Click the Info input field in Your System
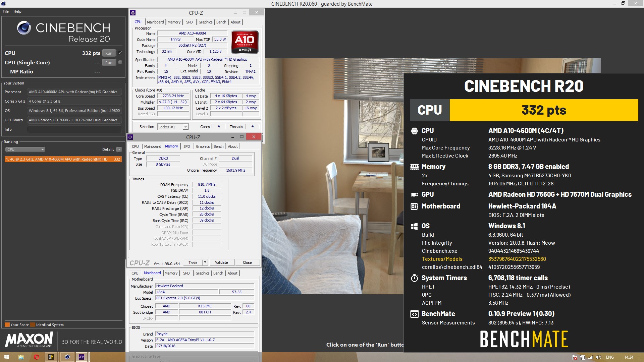This screenshot has width=644, height=362. point(74,129)
